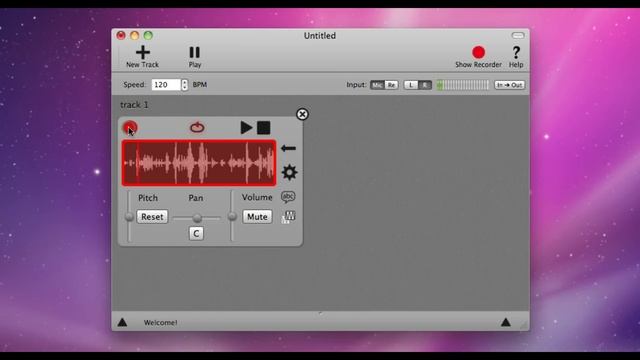Click the Pitch vertical slider knob

[x=129, y=217]
